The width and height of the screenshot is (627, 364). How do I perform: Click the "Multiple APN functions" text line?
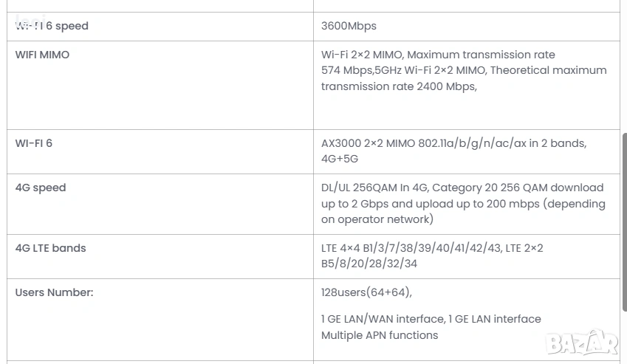point(380,335)
